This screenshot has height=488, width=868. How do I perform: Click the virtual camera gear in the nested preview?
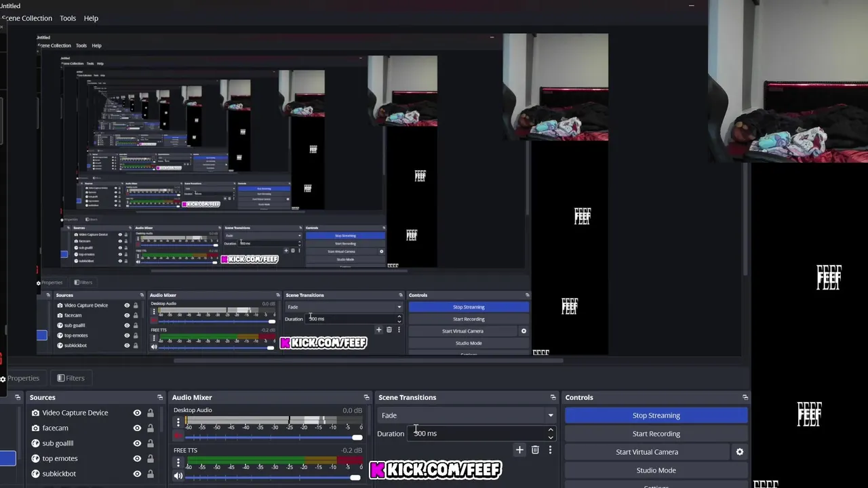pos(524,331)
